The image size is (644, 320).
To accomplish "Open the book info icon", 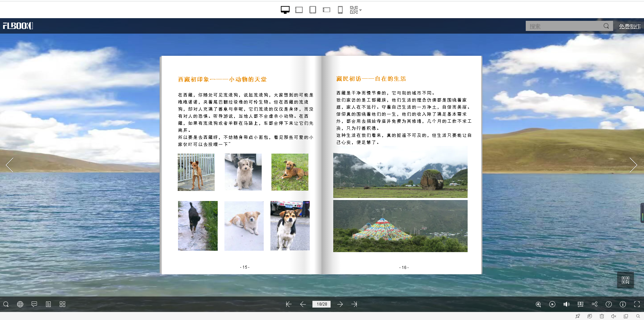I will coord(623,304).
